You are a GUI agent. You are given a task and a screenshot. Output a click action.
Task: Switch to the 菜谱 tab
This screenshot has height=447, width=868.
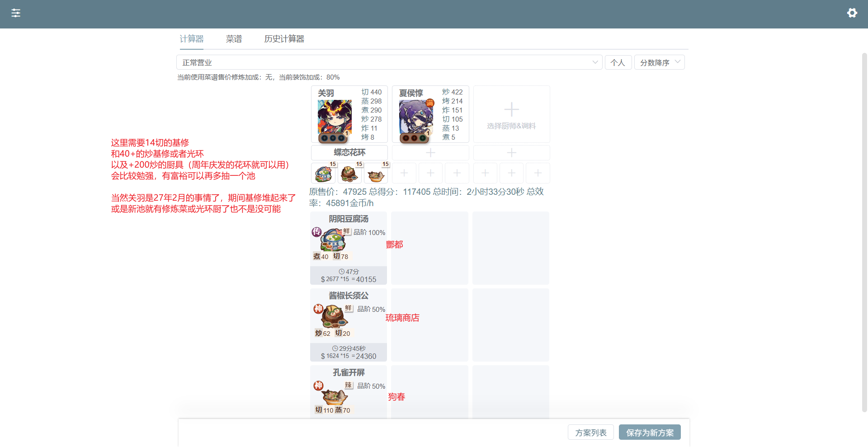(234, 39)
